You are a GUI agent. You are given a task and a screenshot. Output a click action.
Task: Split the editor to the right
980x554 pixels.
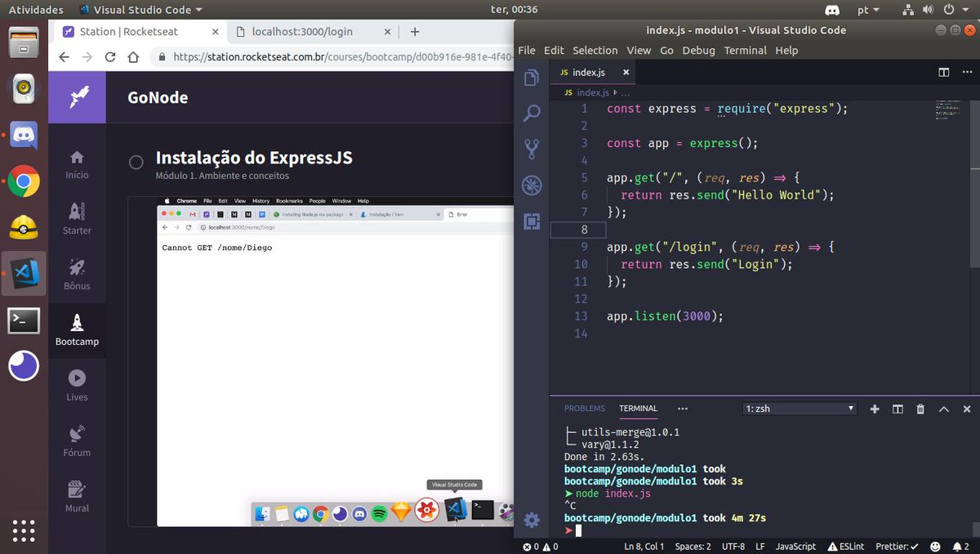coord(944,72)
